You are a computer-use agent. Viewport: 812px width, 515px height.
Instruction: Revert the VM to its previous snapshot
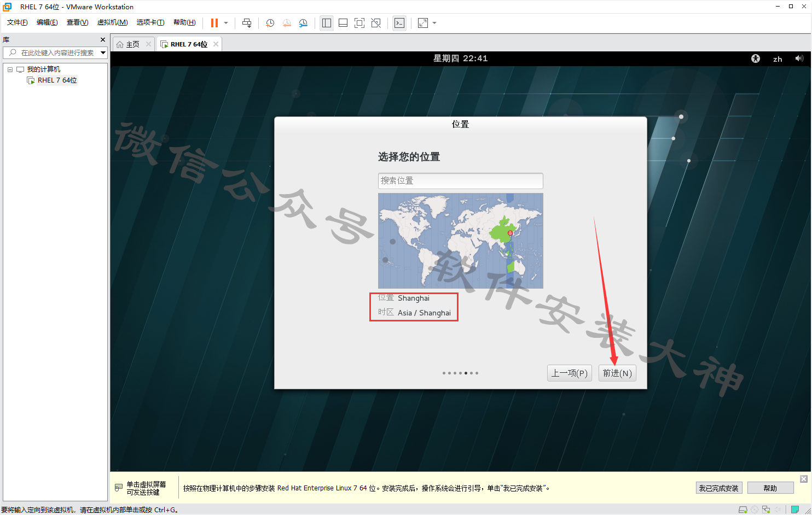coord(287,23)
